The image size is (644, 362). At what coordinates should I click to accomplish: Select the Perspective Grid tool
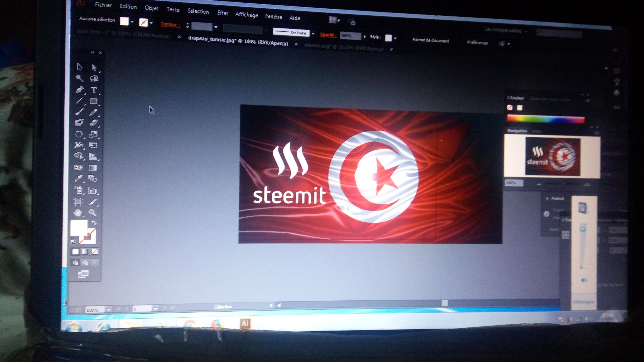coord(93,157)
